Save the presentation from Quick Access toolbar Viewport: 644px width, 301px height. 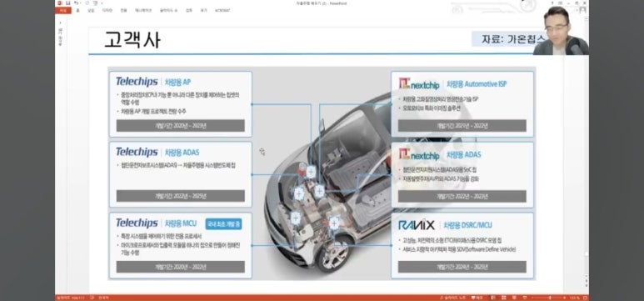click(68, 3)
